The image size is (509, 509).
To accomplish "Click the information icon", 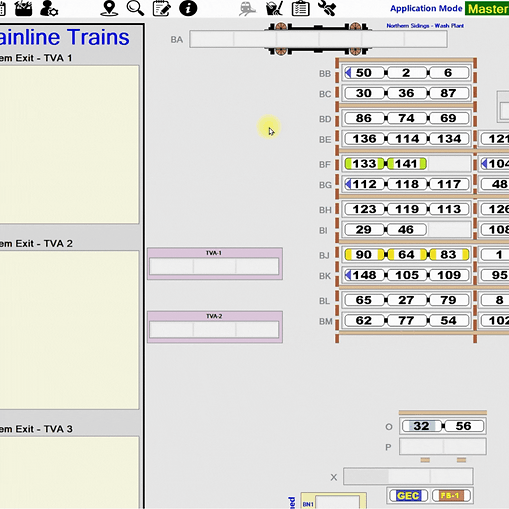I will click(188, 8).
